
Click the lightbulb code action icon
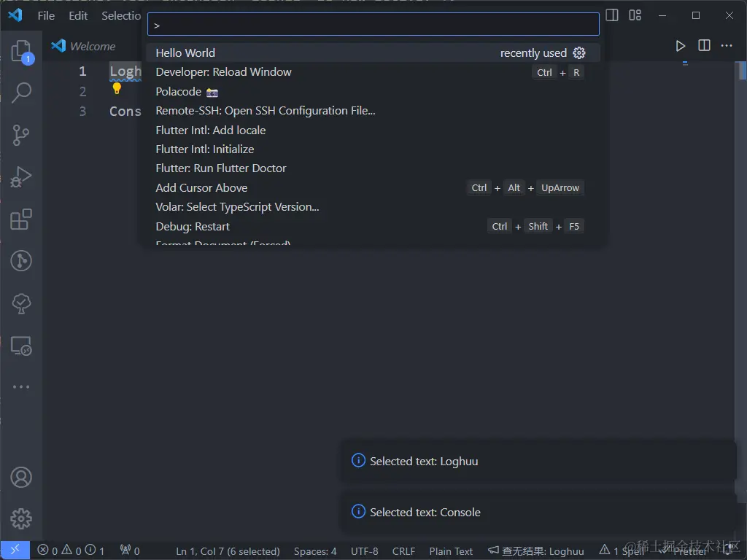[x=117, y=88]
